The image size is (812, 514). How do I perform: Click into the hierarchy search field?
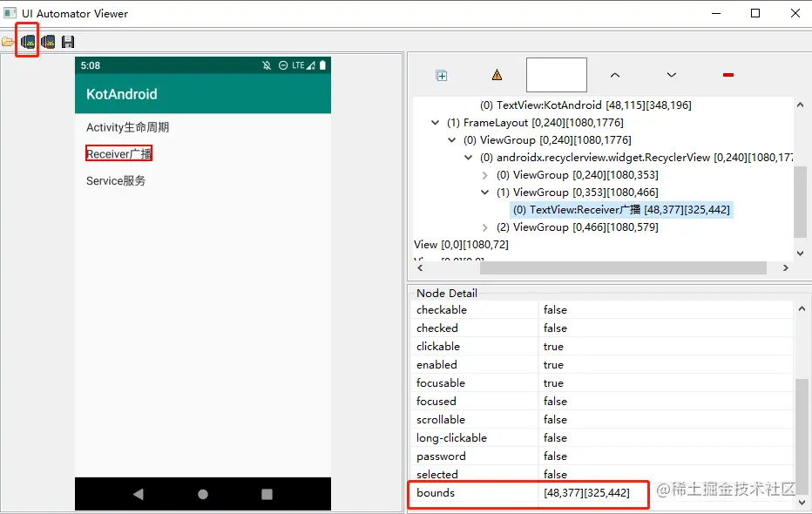pos(556,75)
